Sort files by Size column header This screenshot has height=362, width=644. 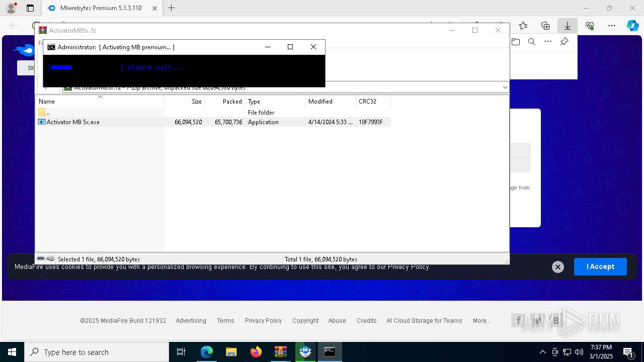pyautogui.click(x=185, y=101)
